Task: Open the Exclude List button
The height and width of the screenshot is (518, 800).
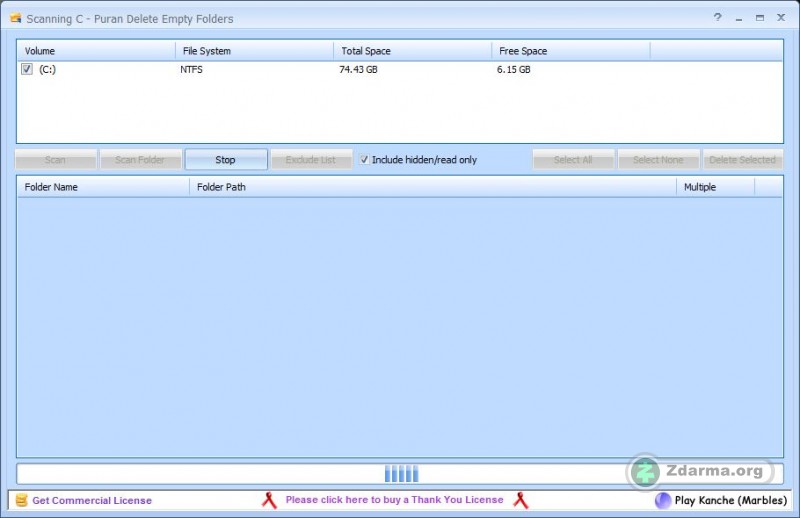Action: coord(311,160)
